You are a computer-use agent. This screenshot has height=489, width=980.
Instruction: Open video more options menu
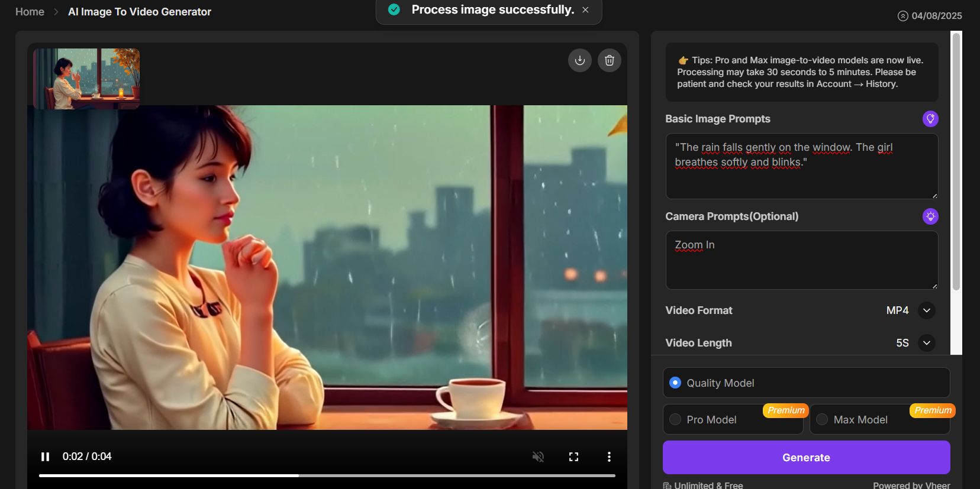point(609,456)
